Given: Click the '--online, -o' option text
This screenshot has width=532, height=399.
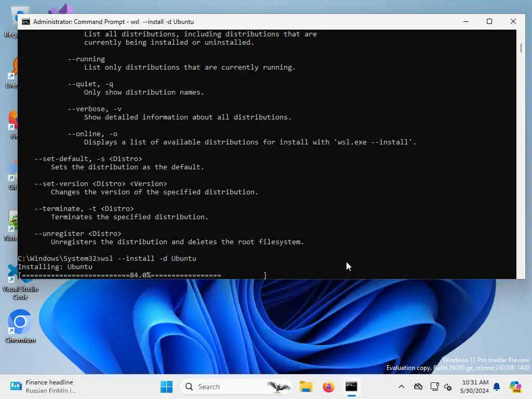Looking at the screenshot, I should click(x=92, y=134).
